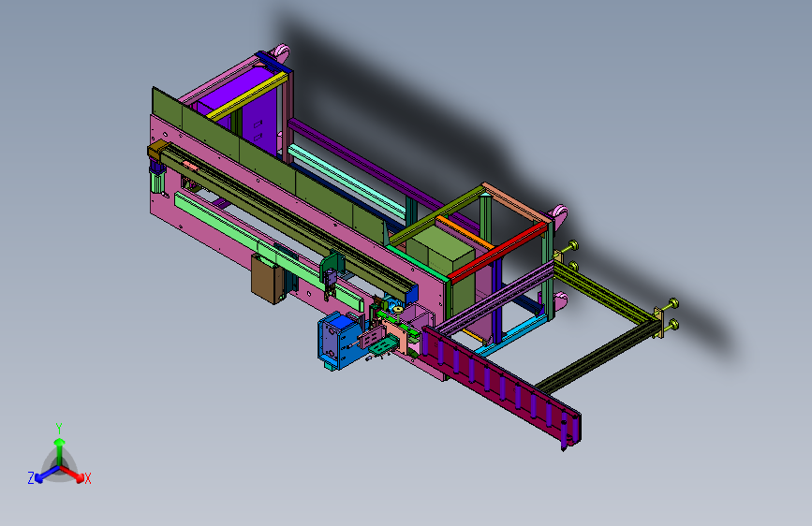Click the green Y axis arrow of the triad
Screen dimensions: 812x526
(x=60, y=451)
